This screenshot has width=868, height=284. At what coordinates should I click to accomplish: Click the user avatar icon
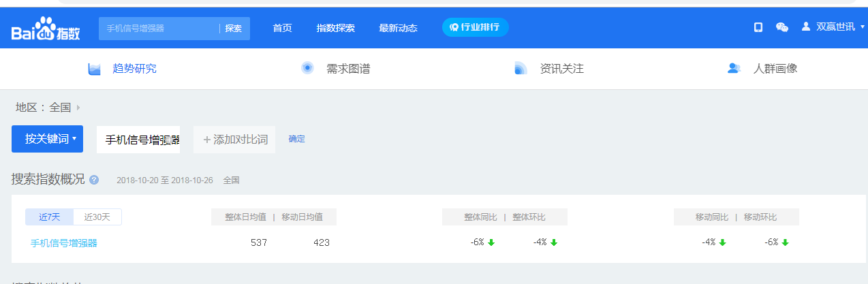806,27
